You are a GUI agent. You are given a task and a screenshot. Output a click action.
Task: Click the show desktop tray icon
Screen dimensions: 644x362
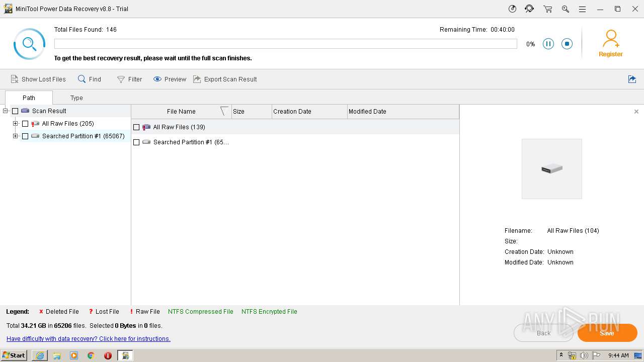(x=638, y=355)
